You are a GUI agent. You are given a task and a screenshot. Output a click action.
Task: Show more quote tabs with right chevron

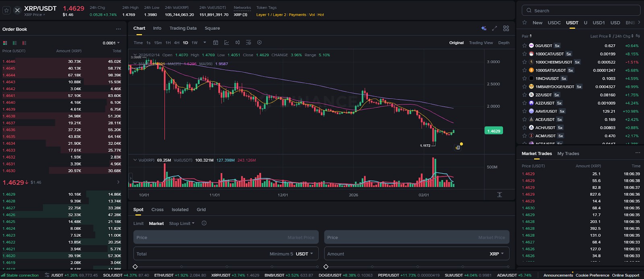point(640,23)
